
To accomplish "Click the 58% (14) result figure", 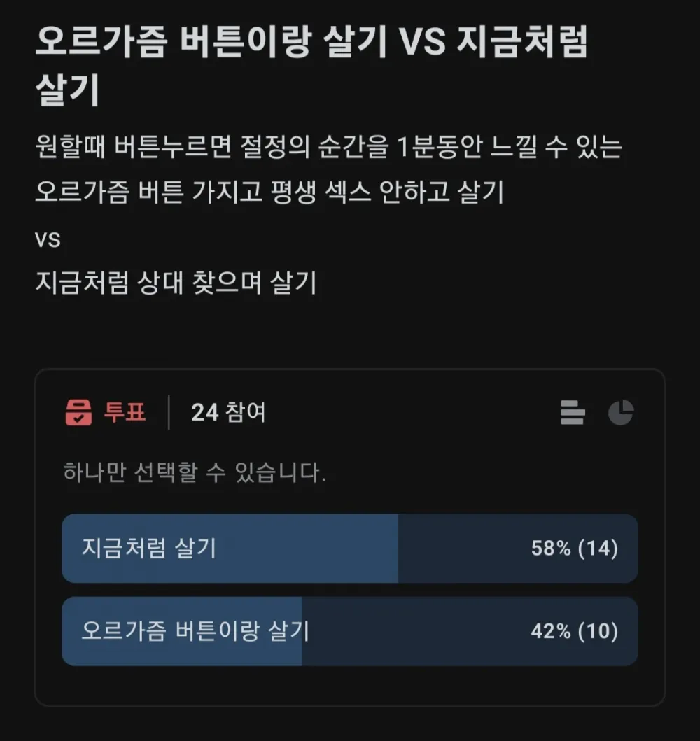I will 574,549.
